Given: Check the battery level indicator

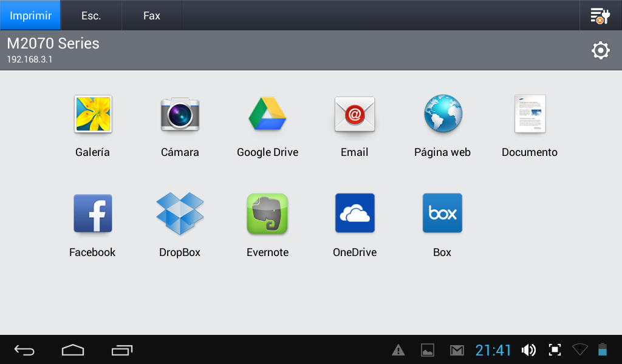Looking at the screenshot, I should pyautogui.click(x=603, y=349).
